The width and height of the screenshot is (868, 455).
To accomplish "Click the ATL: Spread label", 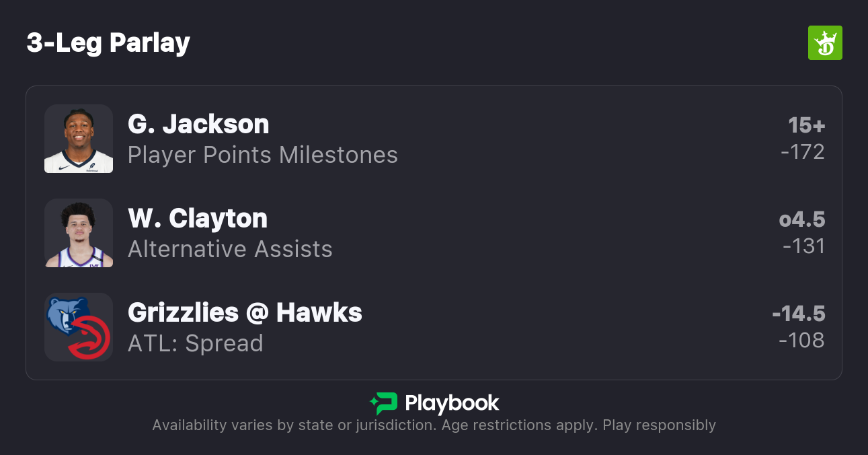I will click(196, 344).
